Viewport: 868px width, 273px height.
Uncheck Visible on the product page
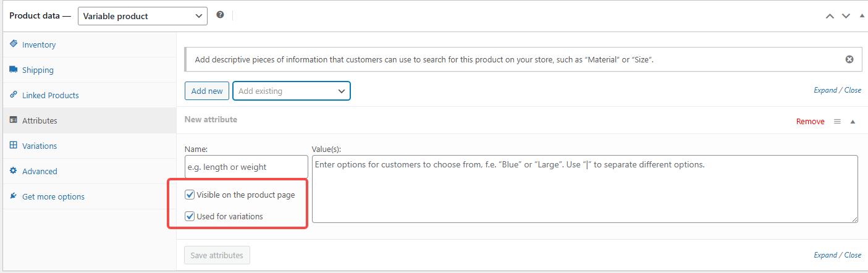click(x=190, y=195)
